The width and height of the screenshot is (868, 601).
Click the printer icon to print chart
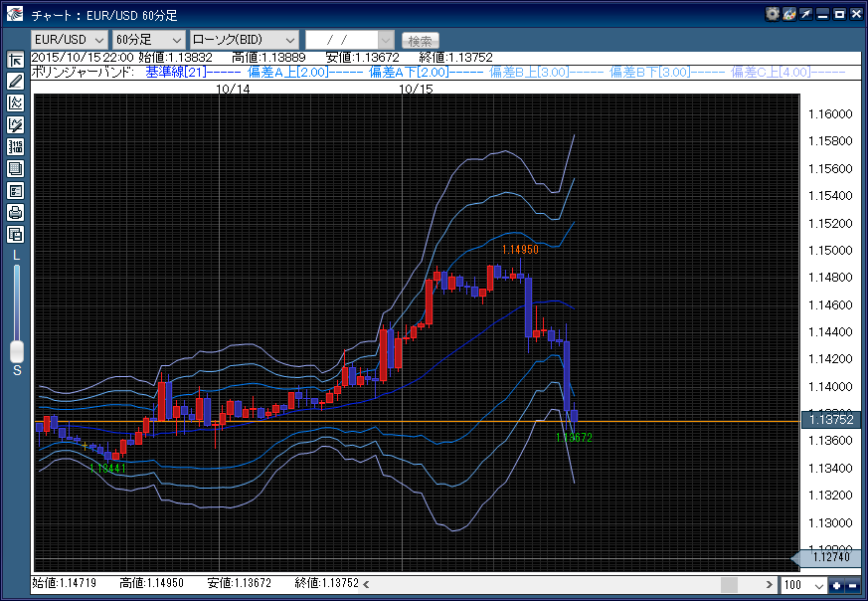click(x=16, y=213)
